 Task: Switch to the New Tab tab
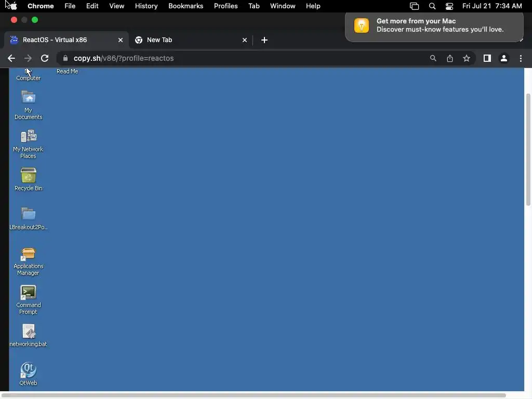pos(190,40)
